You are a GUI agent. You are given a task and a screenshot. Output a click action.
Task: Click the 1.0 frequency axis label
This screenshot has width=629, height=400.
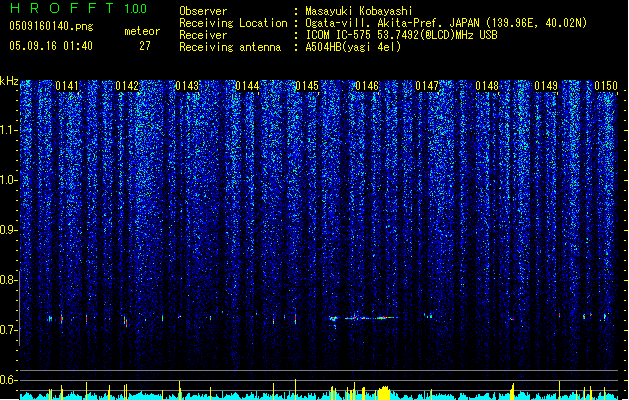coord(8,180)
